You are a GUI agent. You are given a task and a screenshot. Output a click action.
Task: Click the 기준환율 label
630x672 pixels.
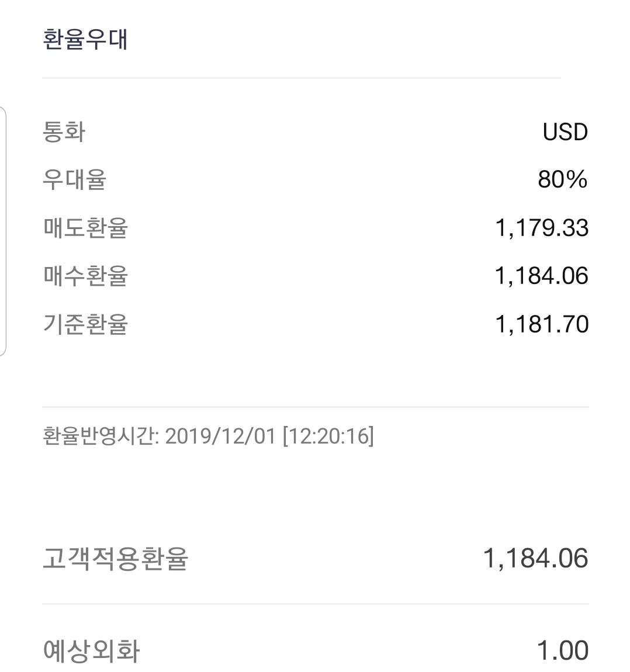pyautogui.click(x=85, y=324)
